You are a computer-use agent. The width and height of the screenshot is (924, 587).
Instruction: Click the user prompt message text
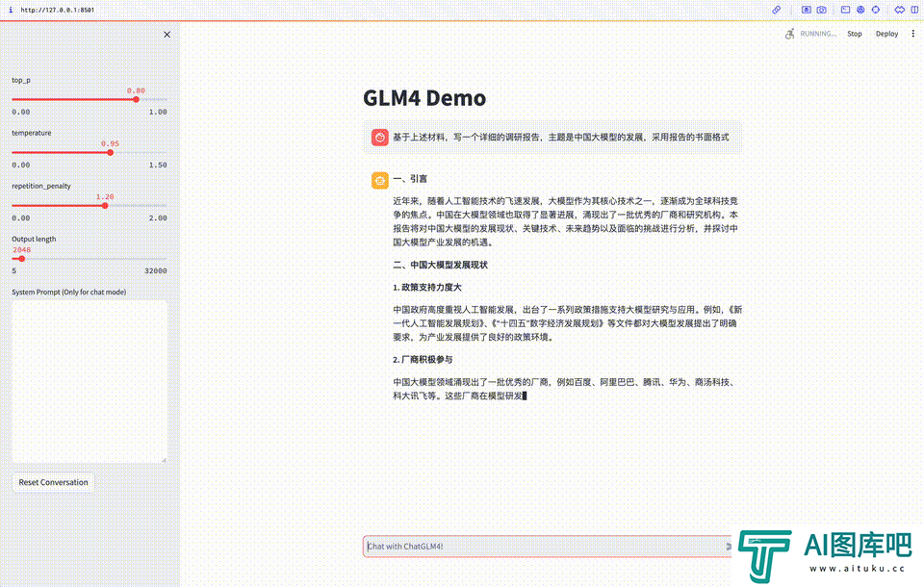click(x=561, y=138)
